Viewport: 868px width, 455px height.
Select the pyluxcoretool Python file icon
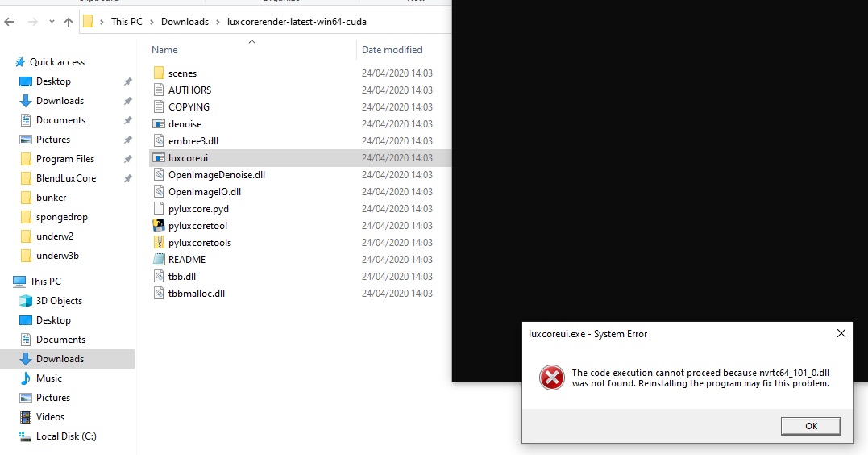[159, 226]
